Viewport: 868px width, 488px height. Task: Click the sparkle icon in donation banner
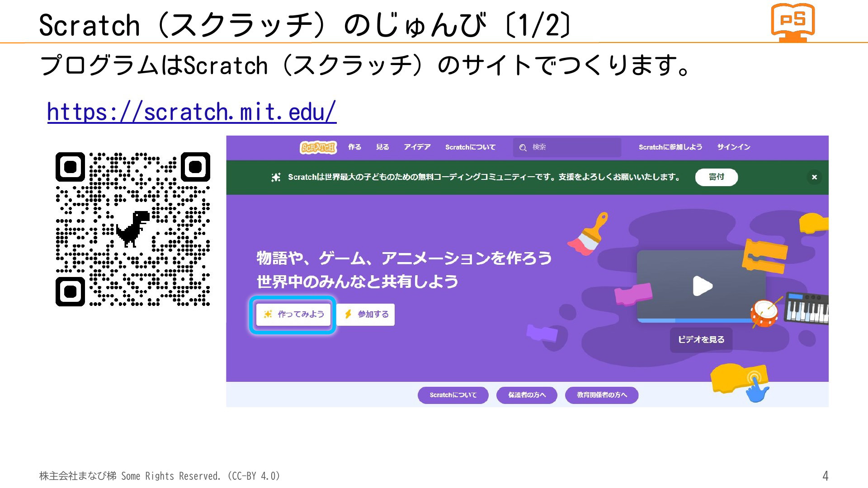[x=276, y=177]
